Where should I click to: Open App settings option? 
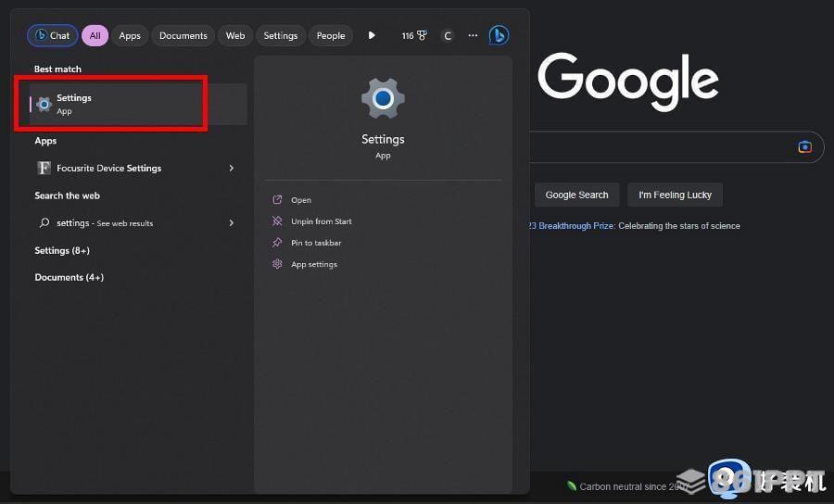(314, 264)
